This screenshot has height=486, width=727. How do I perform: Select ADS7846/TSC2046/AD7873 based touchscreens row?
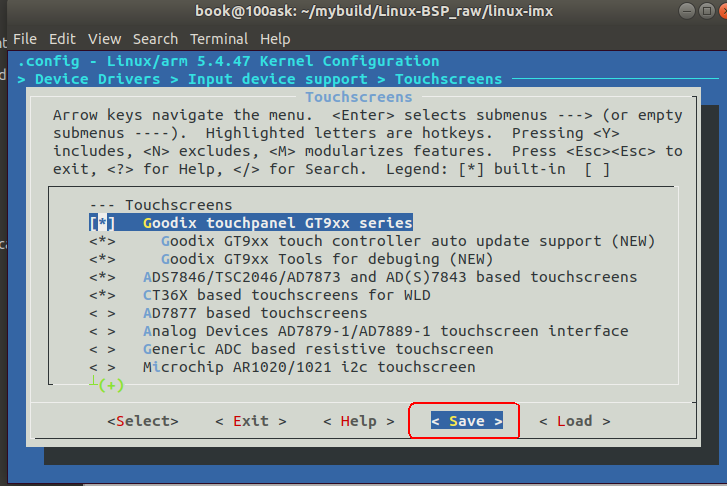tap(363, 277)
